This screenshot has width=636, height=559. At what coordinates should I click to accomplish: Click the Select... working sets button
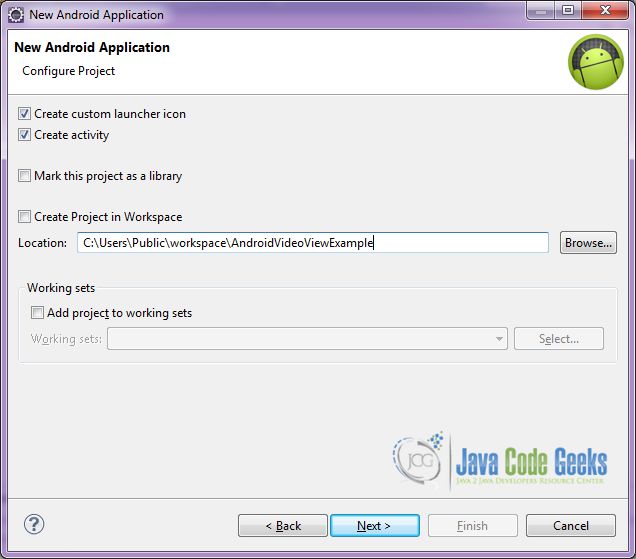tap(559, 339)
